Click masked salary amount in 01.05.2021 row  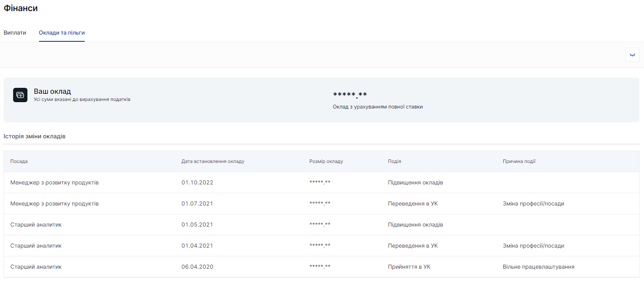pyautogui.click(x=320, y=224)
